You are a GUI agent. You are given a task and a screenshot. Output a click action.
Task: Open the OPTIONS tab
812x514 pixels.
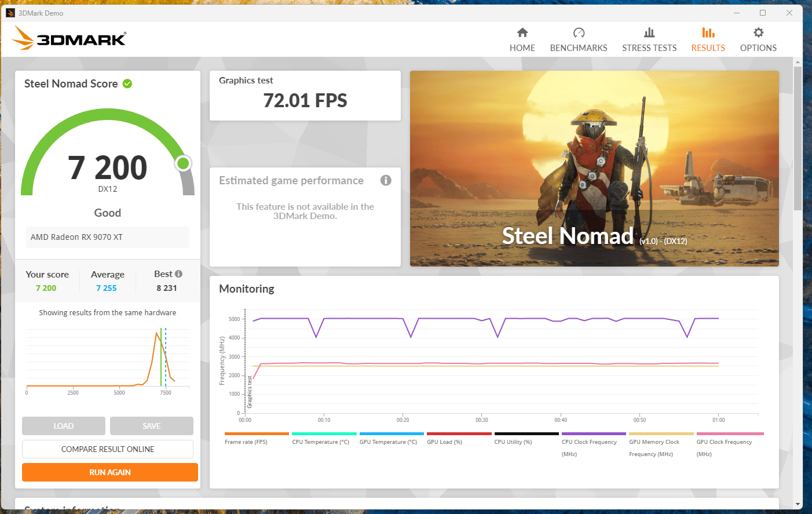pyautogui.click(x=758, y=48)
